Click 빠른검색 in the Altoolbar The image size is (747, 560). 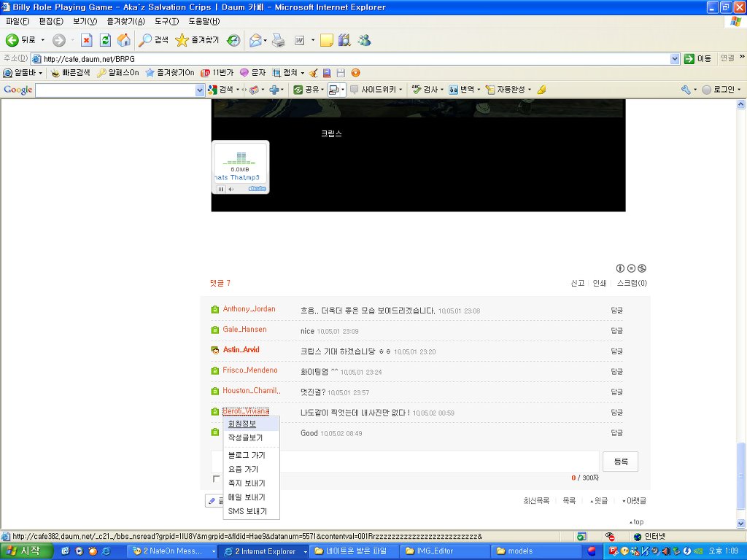click(x=71, y=73)
